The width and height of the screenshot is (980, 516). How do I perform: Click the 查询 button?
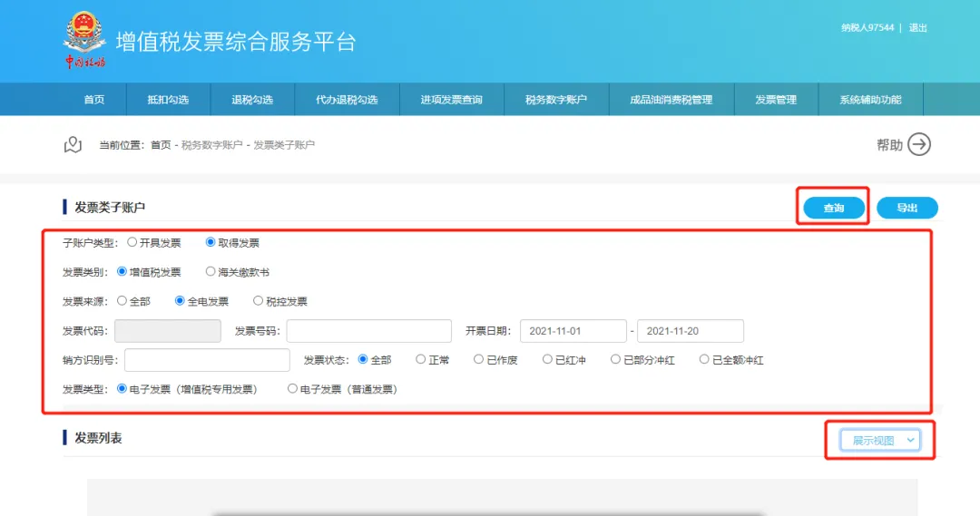834,208
